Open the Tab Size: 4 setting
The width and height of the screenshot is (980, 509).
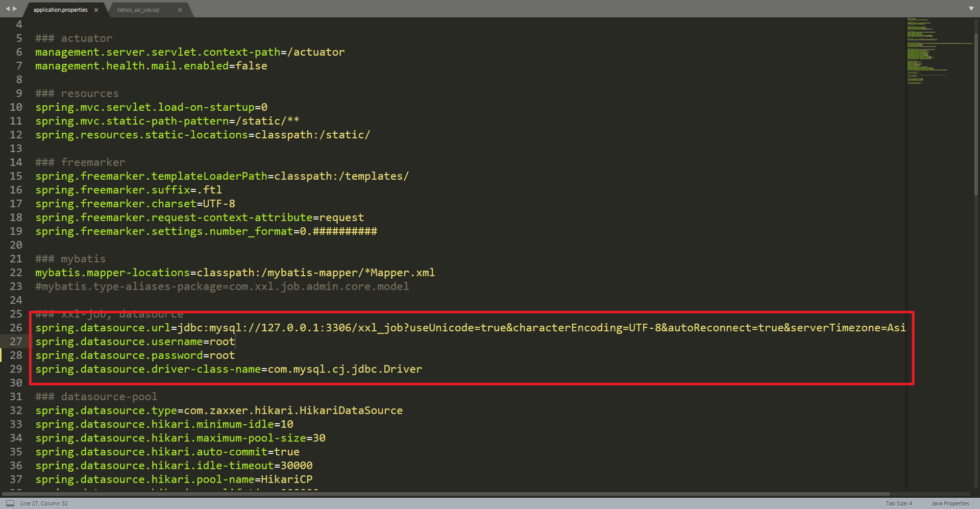[899, 503]
